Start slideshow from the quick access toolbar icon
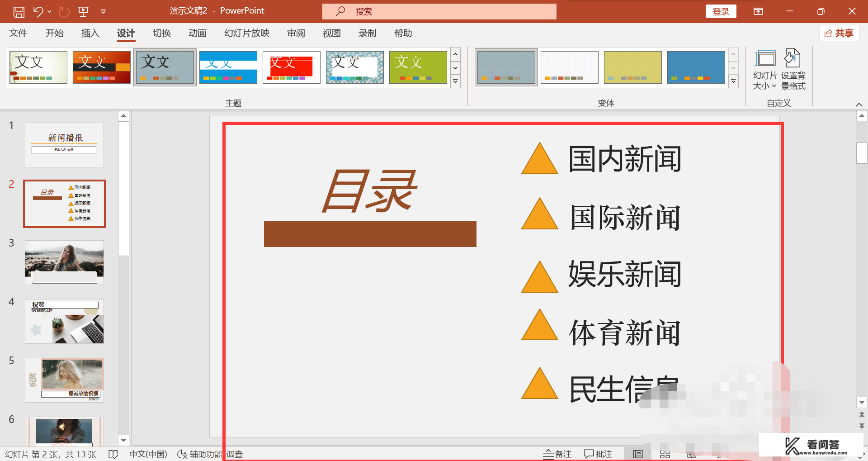Viewport: 868px width, 461px height. coord(83,11)
